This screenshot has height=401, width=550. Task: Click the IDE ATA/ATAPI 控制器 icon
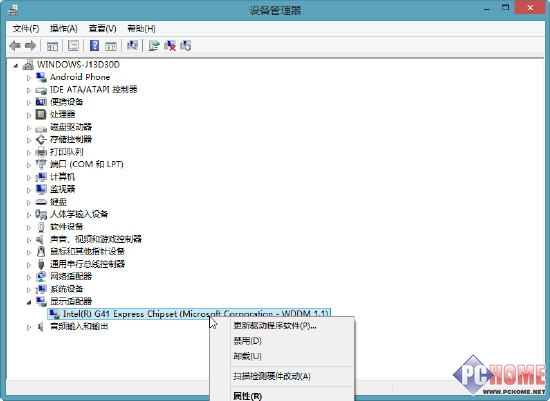[41, 90]
